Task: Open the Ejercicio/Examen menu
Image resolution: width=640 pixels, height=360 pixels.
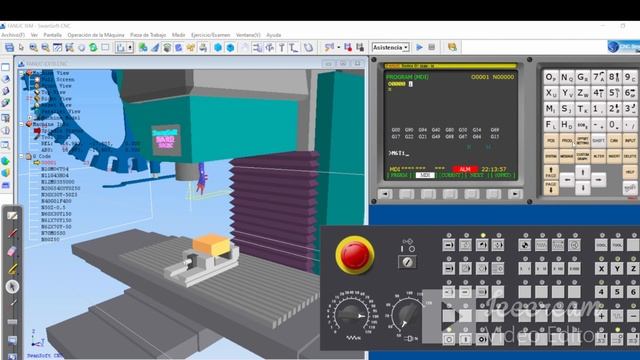Action: (x=211, y=35)
